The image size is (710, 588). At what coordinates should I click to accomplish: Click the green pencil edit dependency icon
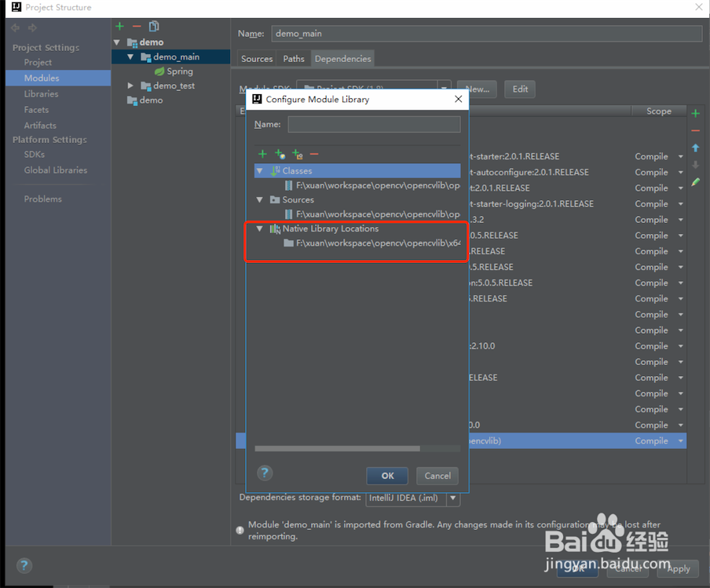pos(696,182)
